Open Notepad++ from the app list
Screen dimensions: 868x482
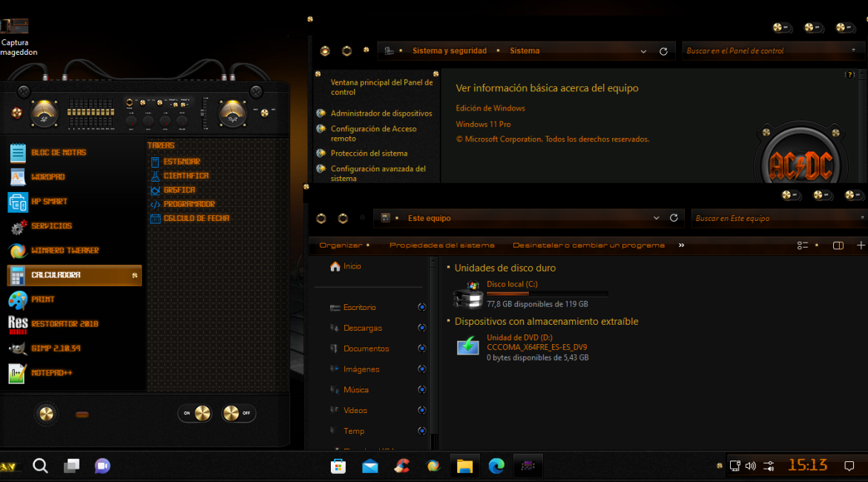[x=51, y=373]
